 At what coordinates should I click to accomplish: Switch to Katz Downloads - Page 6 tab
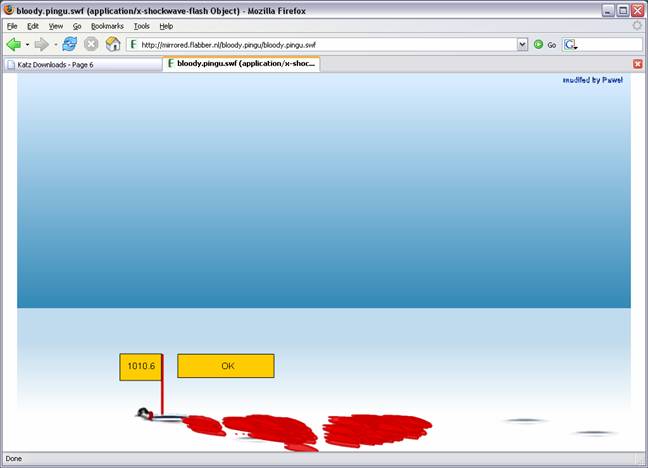83,65
